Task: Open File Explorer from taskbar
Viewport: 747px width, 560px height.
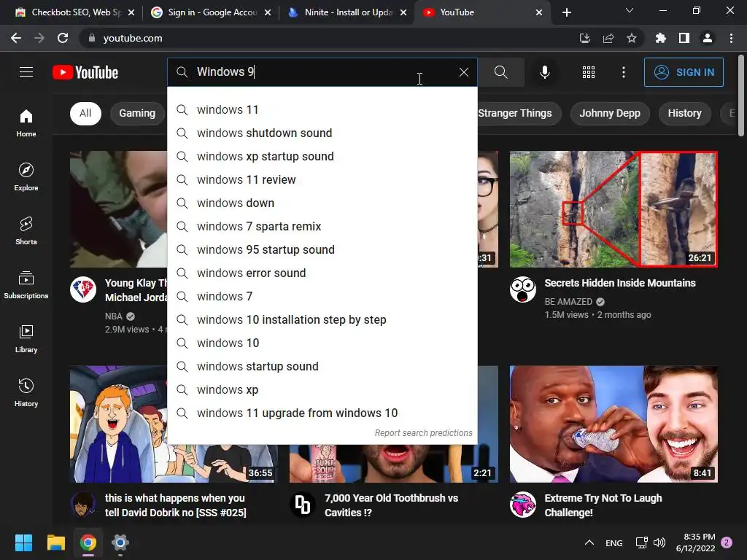Action: (x=55, y=542)
